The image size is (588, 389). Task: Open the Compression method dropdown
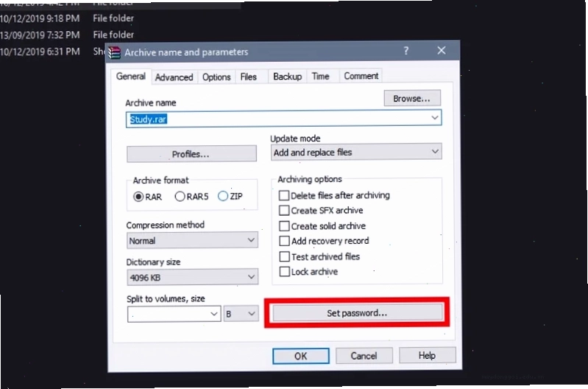[192, 240]
